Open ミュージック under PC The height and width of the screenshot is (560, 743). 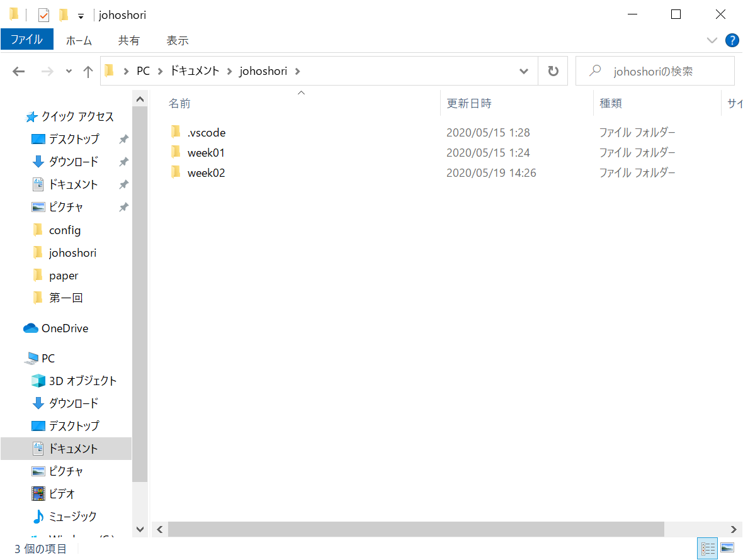click(72, 517)
